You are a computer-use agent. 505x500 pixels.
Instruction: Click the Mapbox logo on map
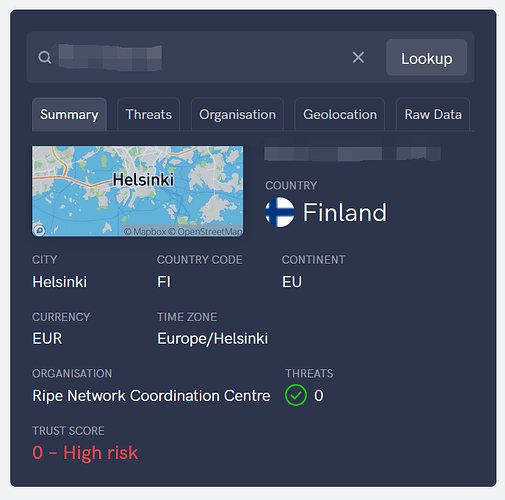click(40, 230)
